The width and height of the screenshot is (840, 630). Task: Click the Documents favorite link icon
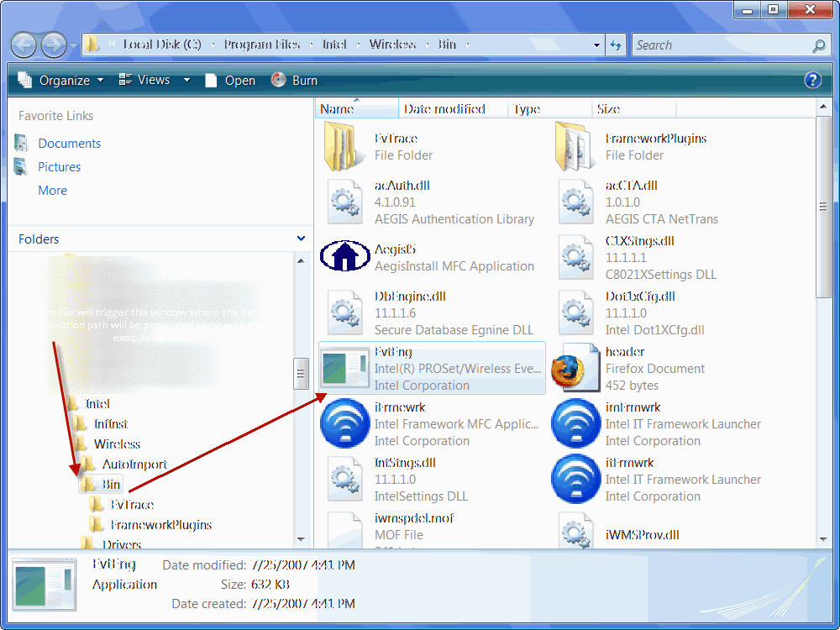(22, 143)
